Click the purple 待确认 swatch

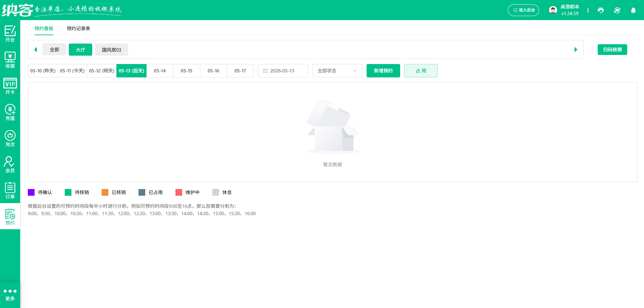(31, 192)
